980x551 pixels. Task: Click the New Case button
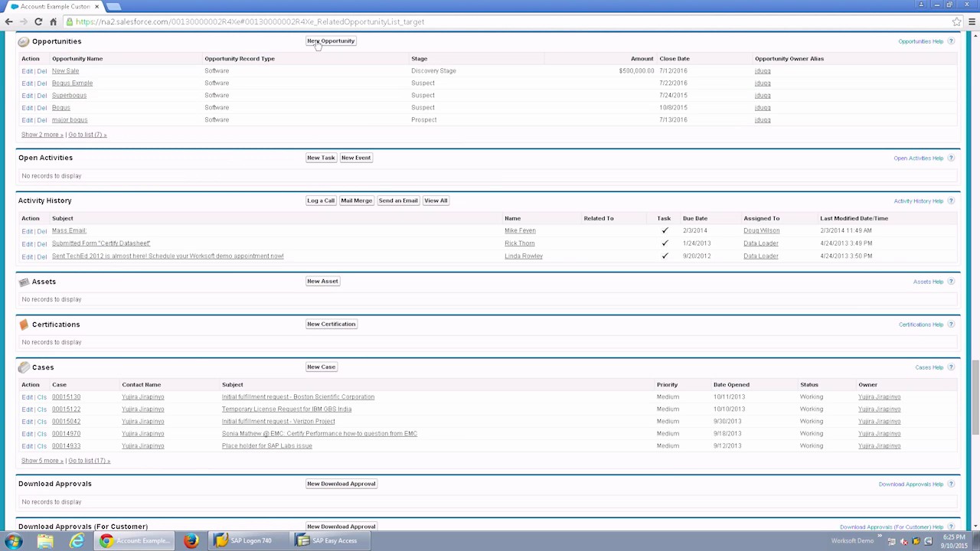point(322,367)
